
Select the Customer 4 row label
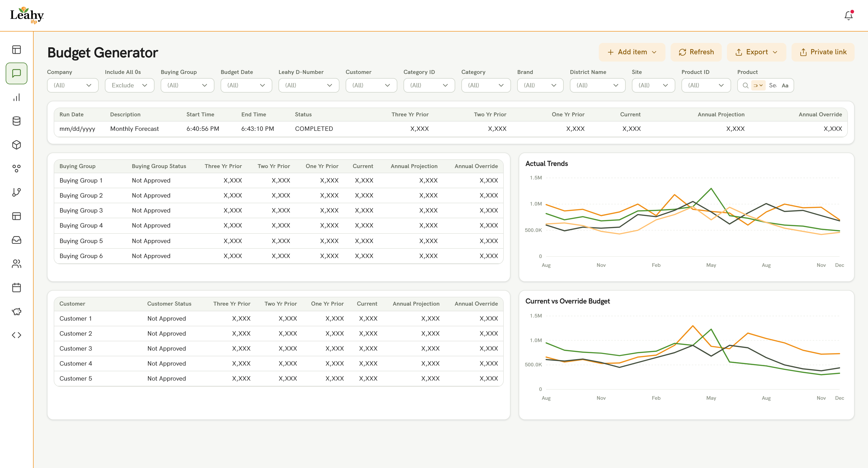[76, 364]
